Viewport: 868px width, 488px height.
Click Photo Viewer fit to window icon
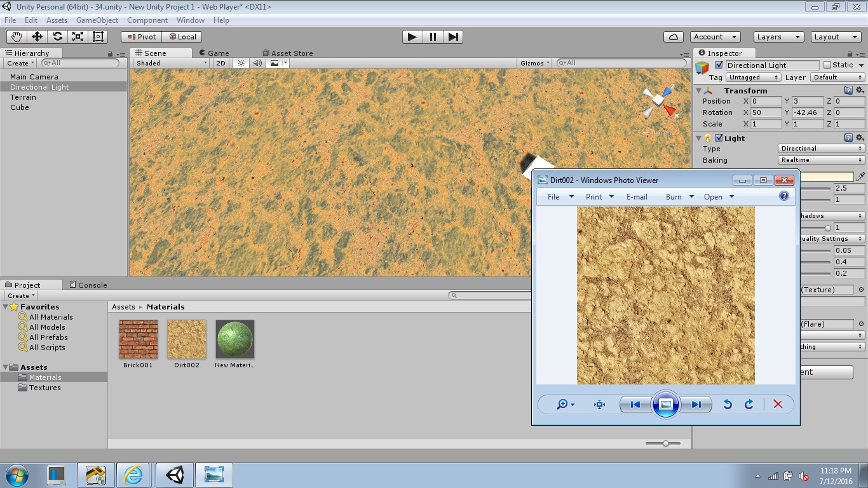[x=599, y=404]
